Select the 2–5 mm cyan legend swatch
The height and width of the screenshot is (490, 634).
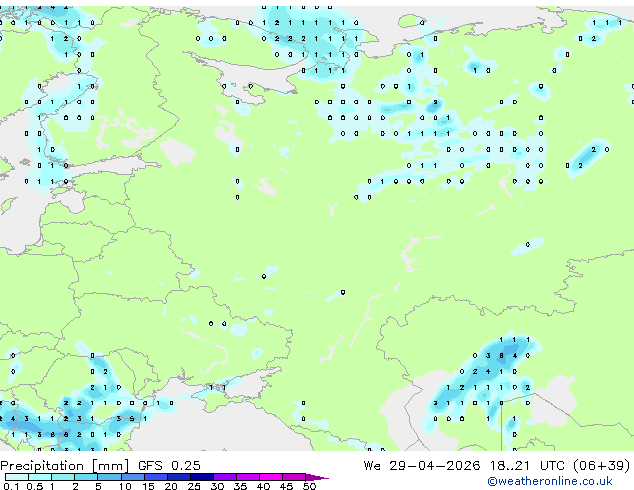[86, 477]
